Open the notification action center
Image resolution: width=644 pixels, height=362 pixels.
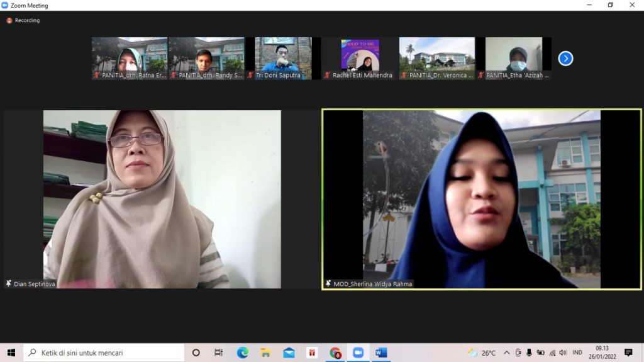pyautogui.click(x=628, y=353)
